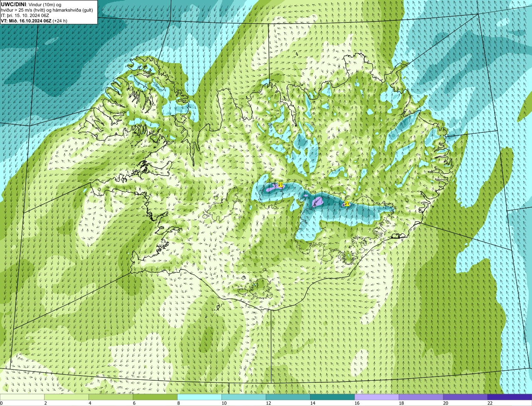The image size is (532, 406).
Task: Click the legend scale label "18"
Action: click(401, 403)
